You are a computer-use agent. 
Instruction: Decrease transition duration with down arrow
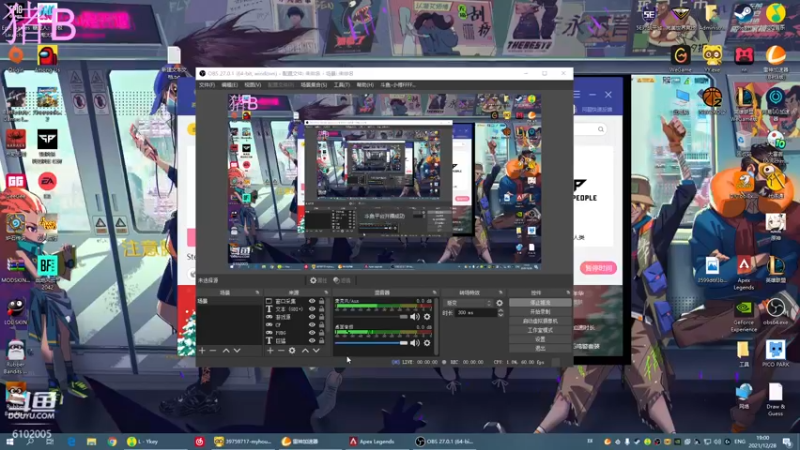[x=501, y=315]
